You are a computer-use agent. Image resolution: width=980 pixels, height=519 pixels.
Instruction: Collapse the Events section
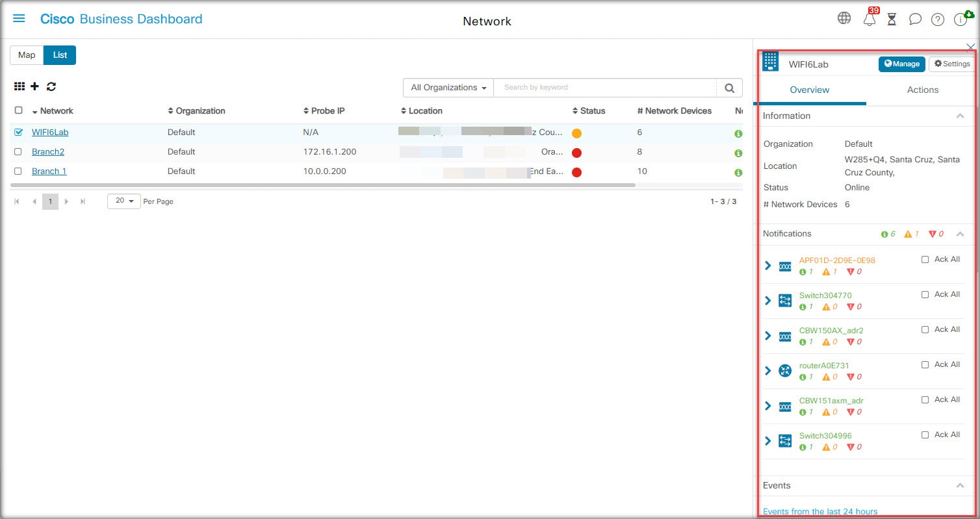point(960,485)
